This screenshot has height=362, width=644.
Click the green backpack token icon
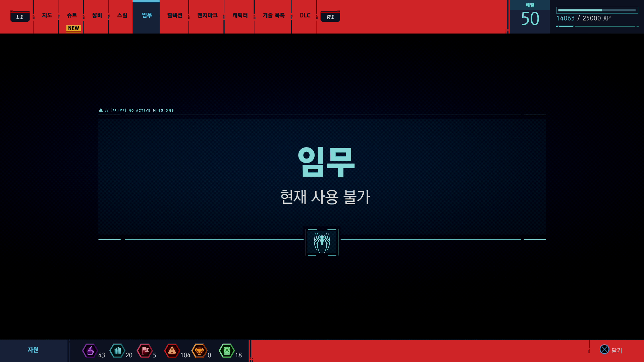[x=227, y=351]
